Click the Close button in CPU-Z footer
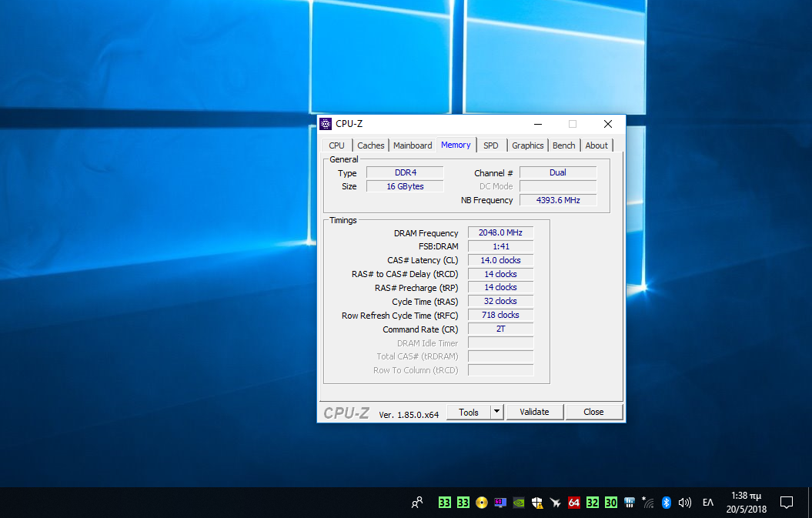This screenshot has width=812, height=518. coord(593,412)
